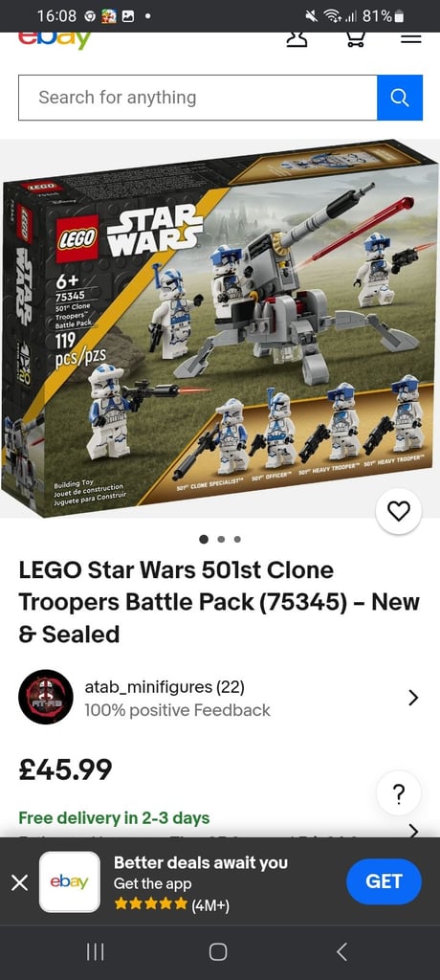Add item to watchlist with heart icon
Viewport: 440px width, 980px height.
pos(399,511)
